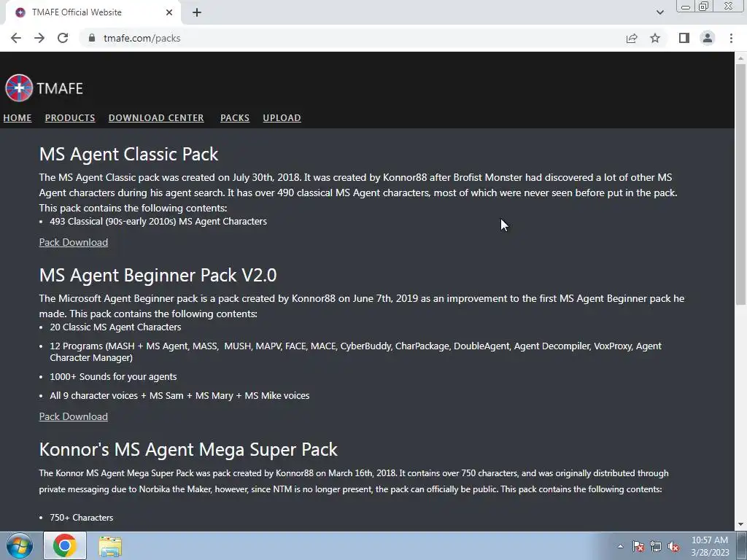Open the Chrome three-dot menu
This screenshot has width=747, height=560.
(x=731, y=38)
